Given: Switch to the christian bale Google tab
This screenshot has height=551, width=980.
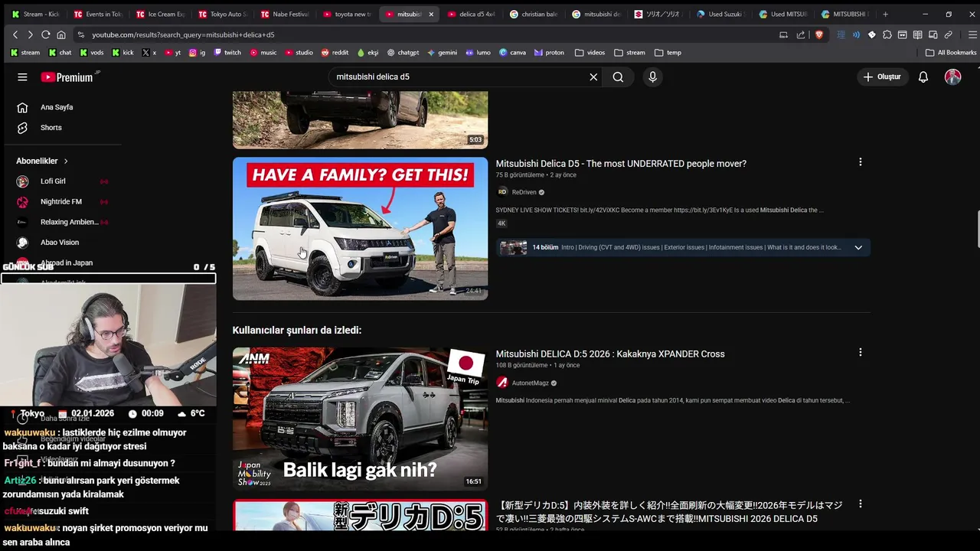Looking at the screenshot, I should 534,14.
